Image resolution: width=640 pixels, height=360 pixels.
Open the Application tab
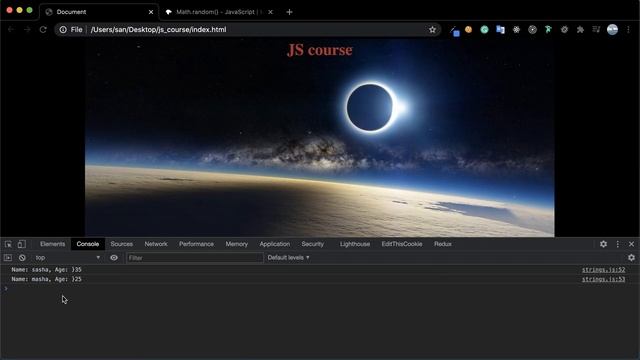coord(275,244)
